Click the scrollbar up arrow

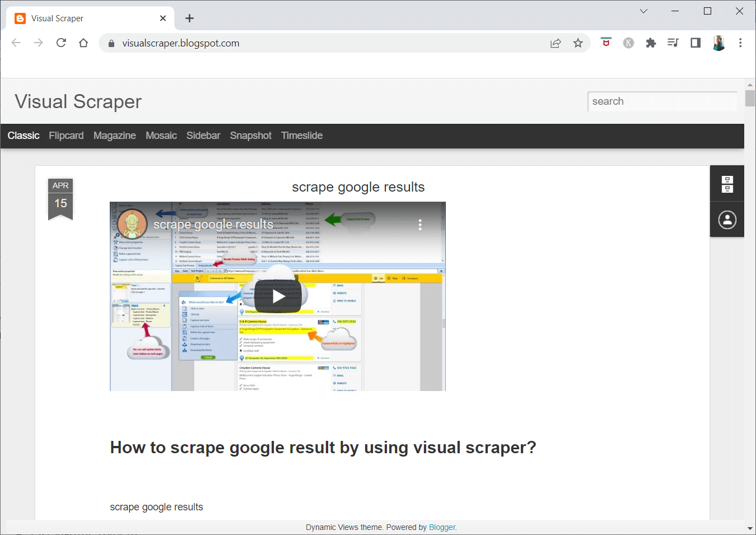pyautogui.click(x=750, y=85)
